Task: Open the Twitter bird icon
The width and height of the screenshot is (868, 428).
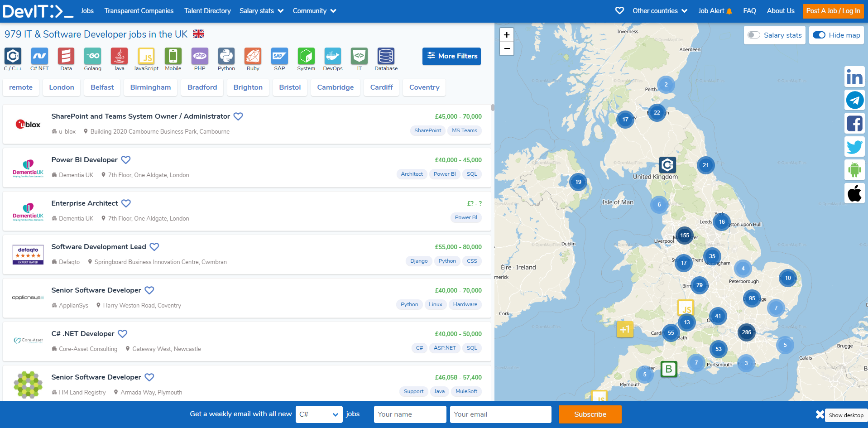Action: [x=855, y=147]
